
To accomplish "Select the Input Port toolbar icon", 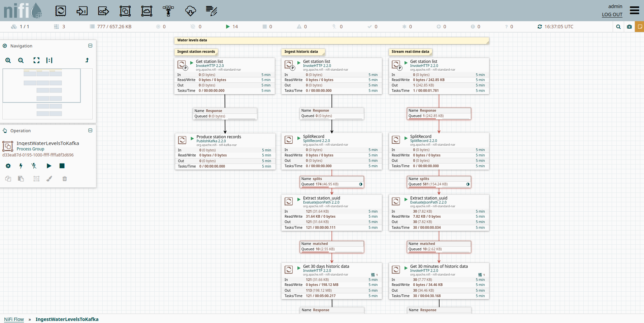I will tap(82, 11).
